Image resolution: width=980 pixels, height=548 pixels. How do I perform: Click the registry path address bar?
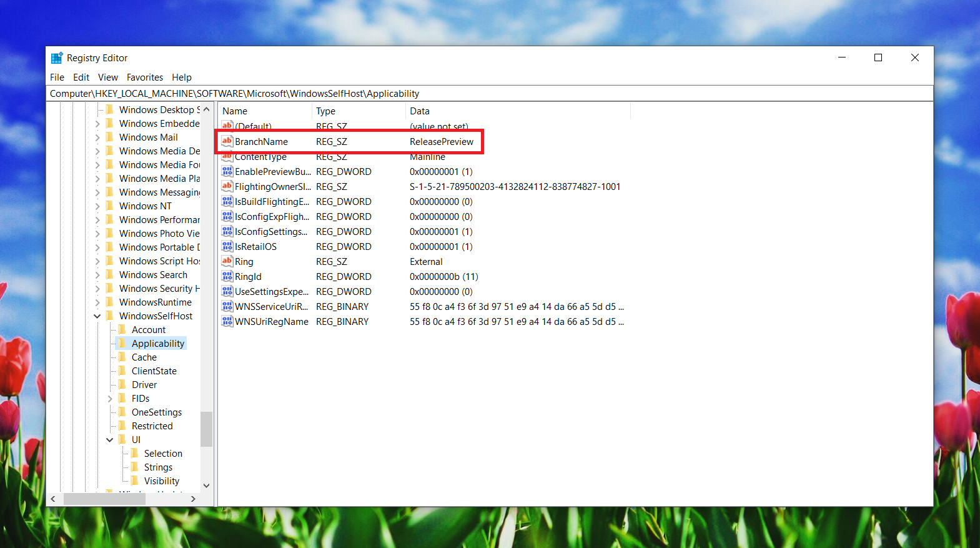[490, 94]
